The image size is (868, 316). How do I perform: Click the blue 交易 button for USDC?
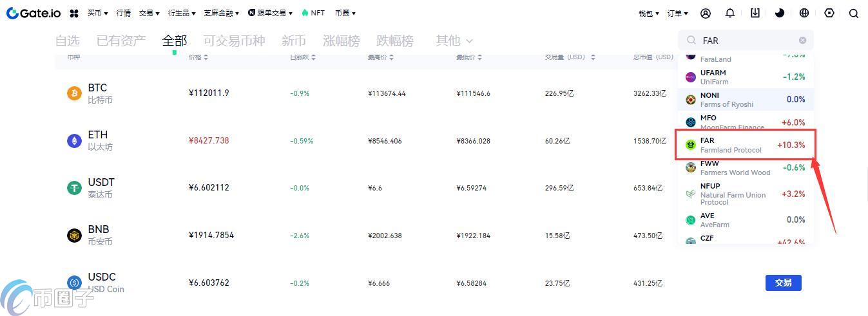point(783,283)
